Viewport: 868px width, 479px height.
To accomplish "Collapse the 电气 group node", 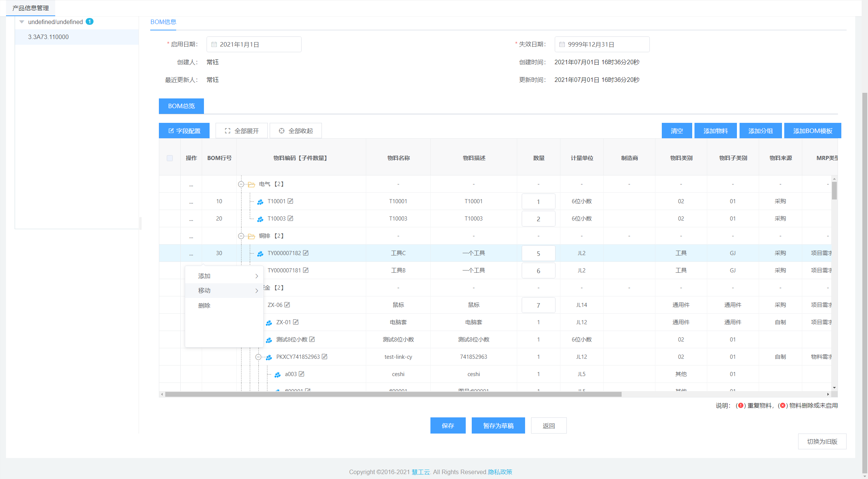I will (241, 184).
